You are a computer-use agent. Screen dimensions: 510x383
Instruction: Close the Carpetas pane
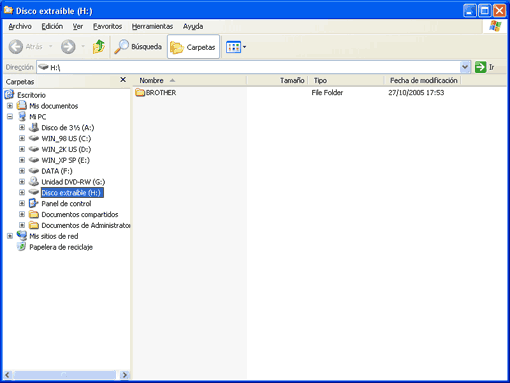point(123,80)
